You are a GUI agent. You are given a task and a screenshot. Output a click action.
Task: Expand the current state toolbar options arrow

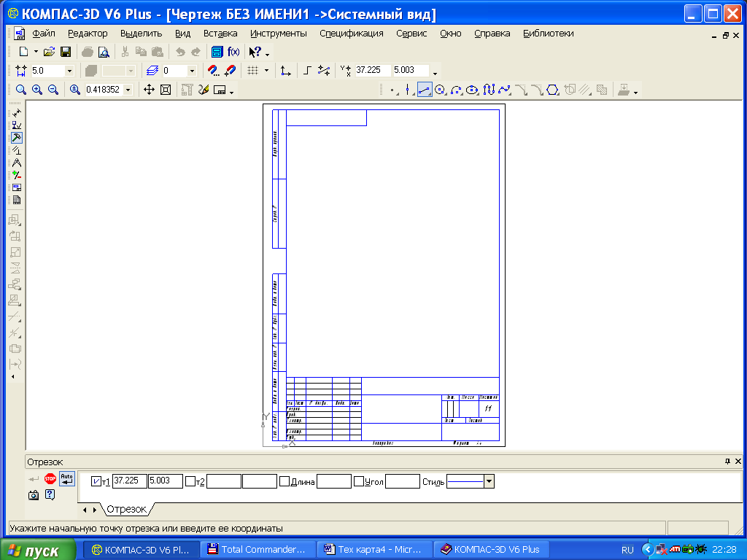click(x=435, y=73)
